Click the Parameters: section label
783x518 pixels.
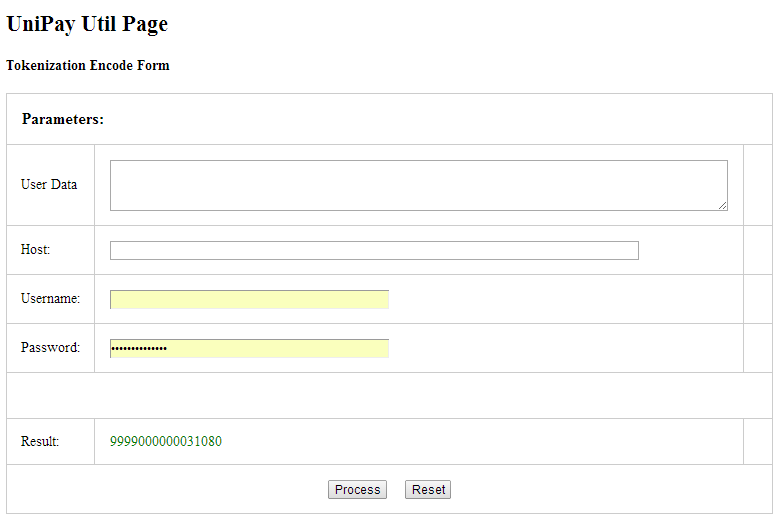click(63, 119)
